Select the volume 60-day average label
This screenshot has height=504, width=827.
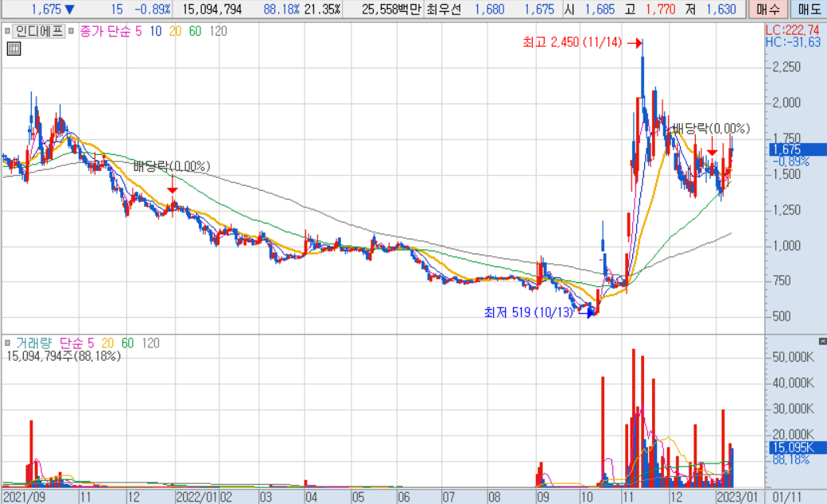128,343
